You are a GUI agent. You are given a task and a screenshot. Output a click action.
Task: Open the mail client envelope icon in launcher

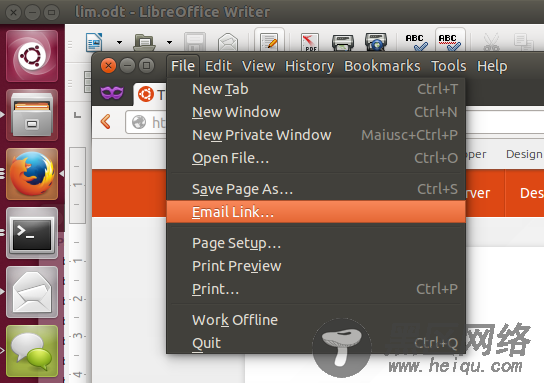point(32,292)
